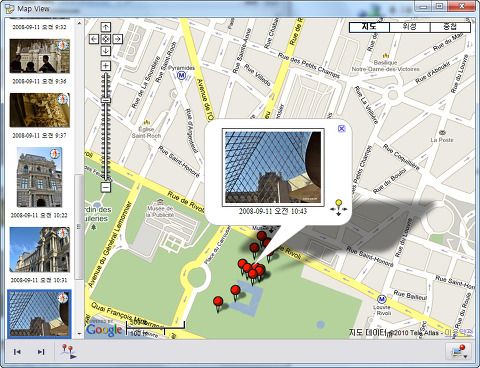Click the Louvre Rivoli metro icon

pos(381,299)
